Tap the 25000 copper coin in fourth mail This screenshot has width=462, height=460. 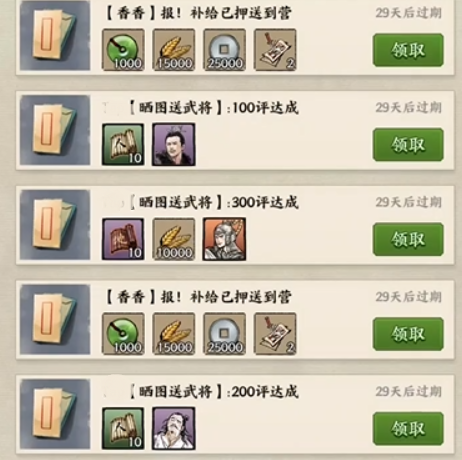pos(224,334)
